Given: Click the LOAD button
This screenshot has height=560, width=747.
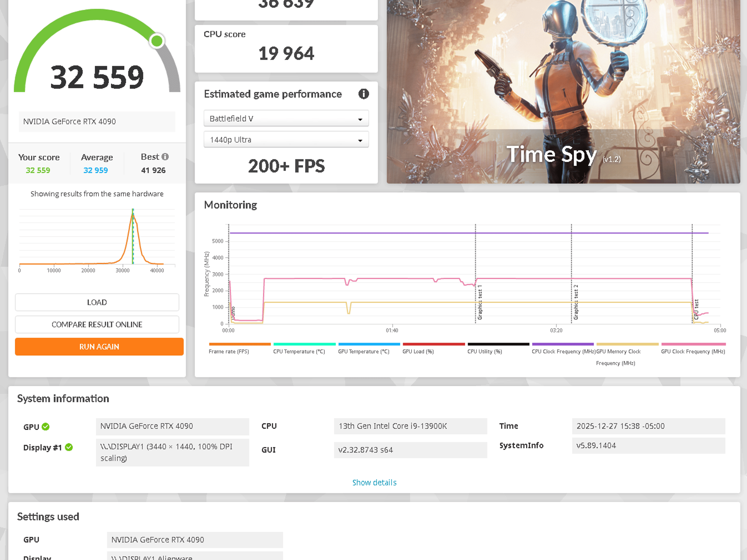Looking at the screenshot, I should 96,302.
